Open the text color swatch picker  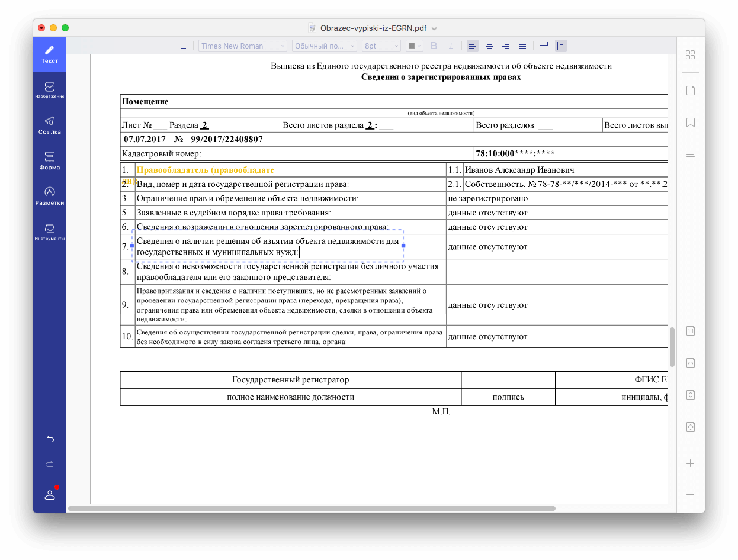point(414,46)
